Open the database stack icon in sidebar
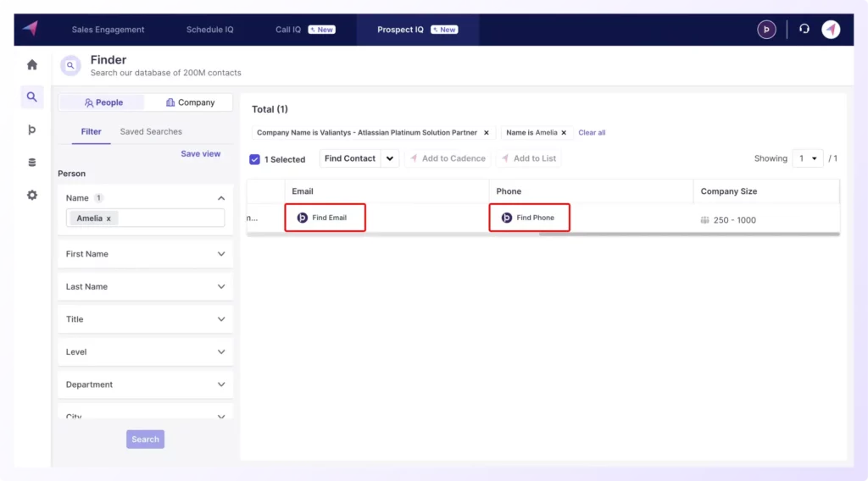The image size is (868, 481). coord(32,163)
